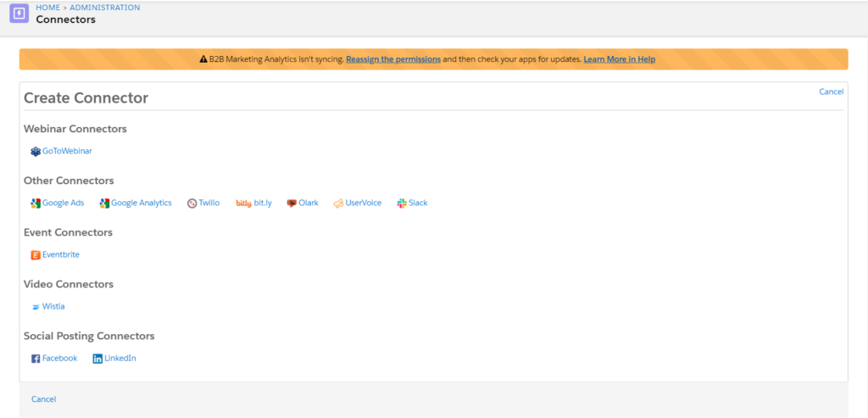Open the ADMINISTRATION breadcrumb
This screenshot has width=868, height=418.
point(104,8)
